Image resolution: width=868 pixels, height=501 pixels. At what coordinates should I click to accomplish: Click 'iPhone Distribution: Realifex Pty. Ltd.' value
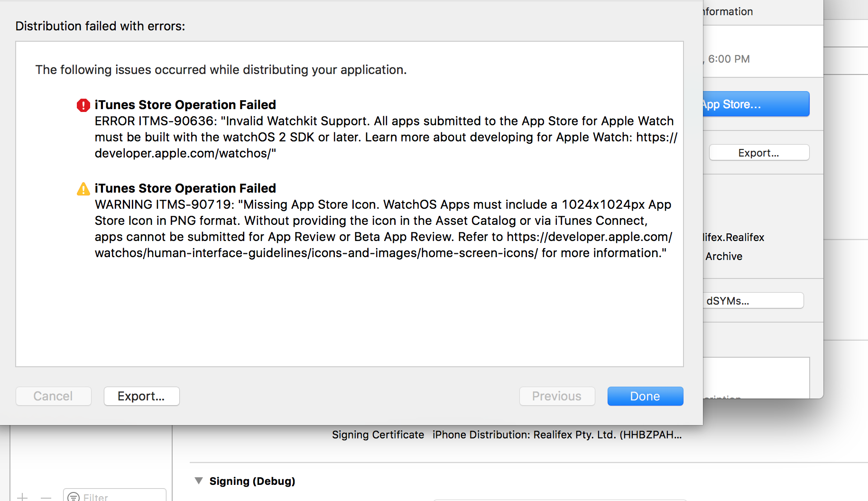tap(557, 435)
